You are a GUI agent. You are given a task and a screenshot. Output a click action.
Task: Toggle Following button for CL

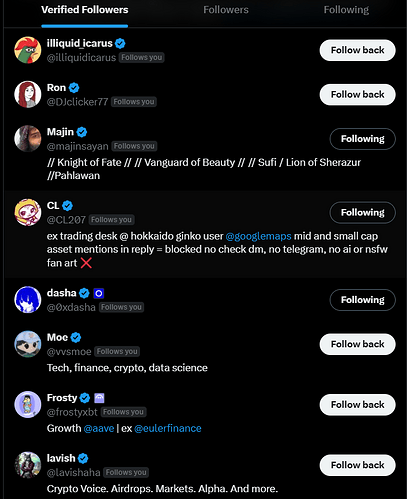(362, 212)
